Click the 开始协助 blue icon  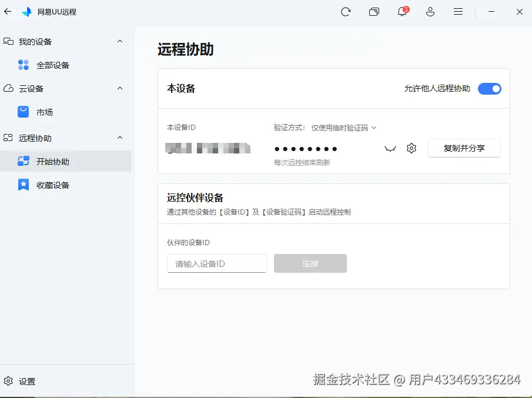24,161
